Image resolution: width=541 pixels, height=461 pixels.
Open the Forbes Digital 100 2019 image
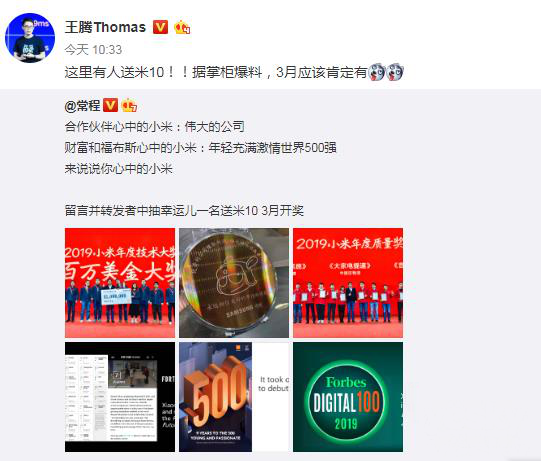[348, 397]
